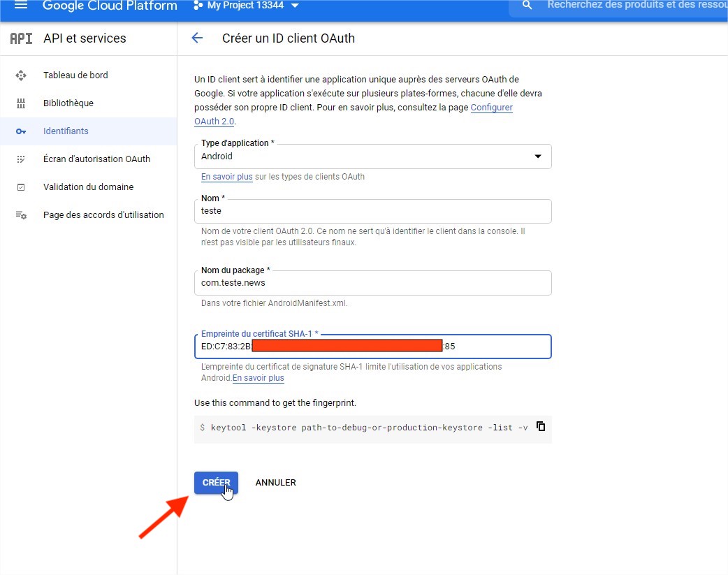Click the Nom field containing teste

(373, 211)
